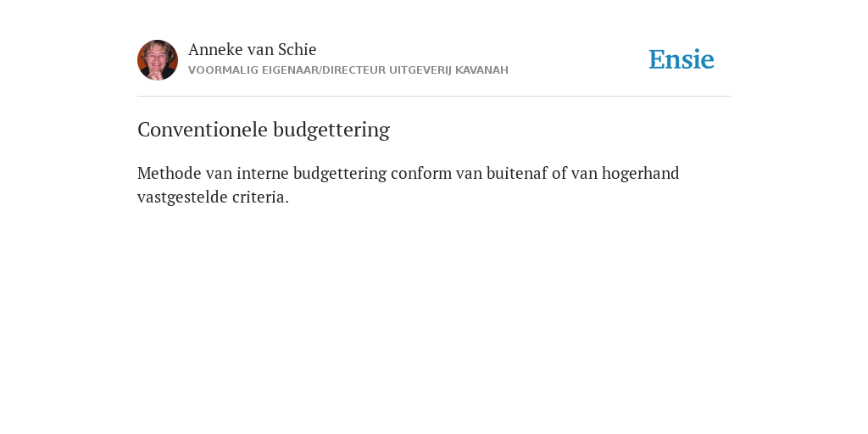The width and height of the screenshot is (868, 434).
Task: Click the word Conventionele in the title
Action: 203,130
